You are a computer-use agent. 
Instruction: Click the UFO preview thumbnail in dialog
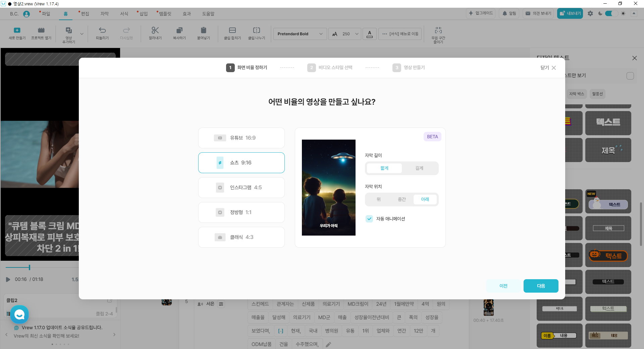pos(329,188)
